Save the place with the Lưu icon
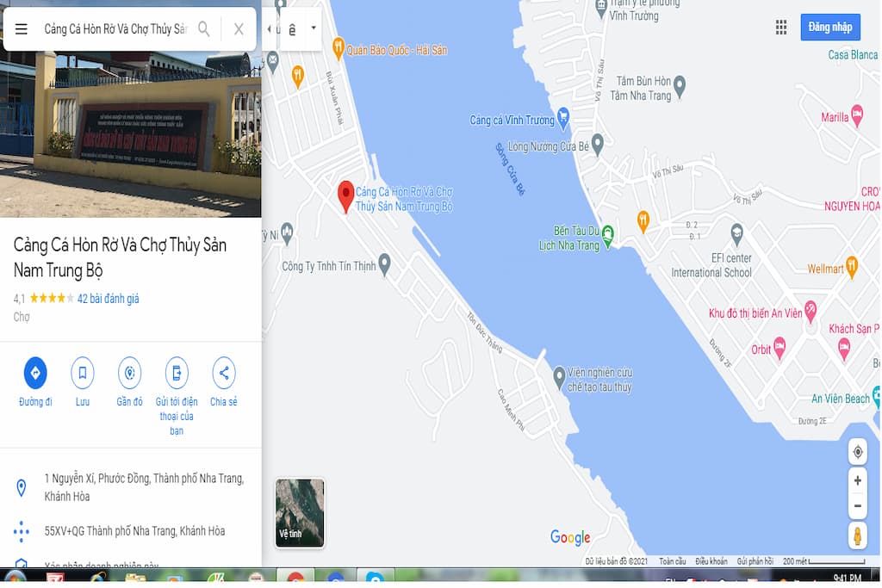This screenshot has width=882, height=588. [82, 373]
